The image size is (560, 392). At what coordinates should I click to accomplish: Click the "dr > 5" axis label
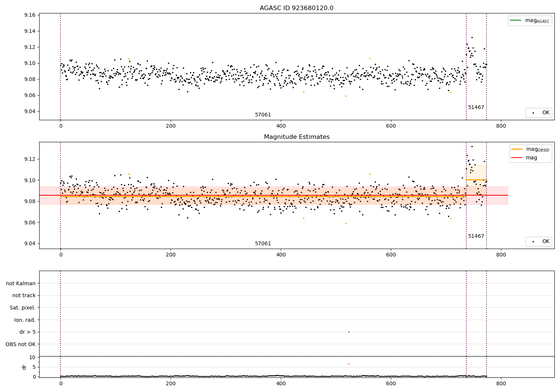click(28, 332)
